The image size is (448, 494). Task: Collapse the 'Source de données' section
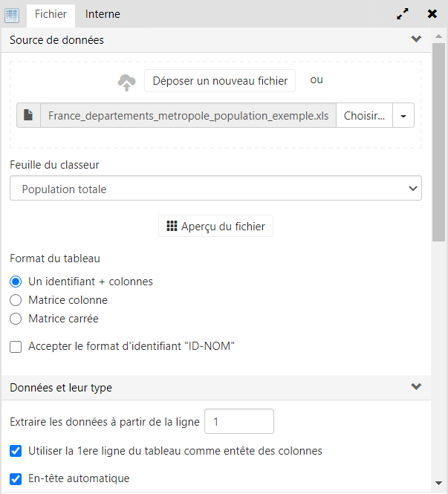tap(416, 39)
